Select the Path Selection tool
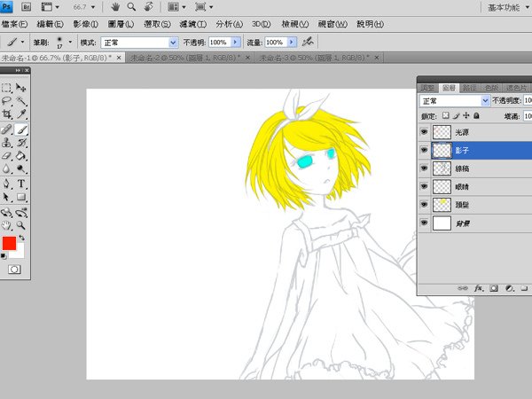 click(6, 197)
